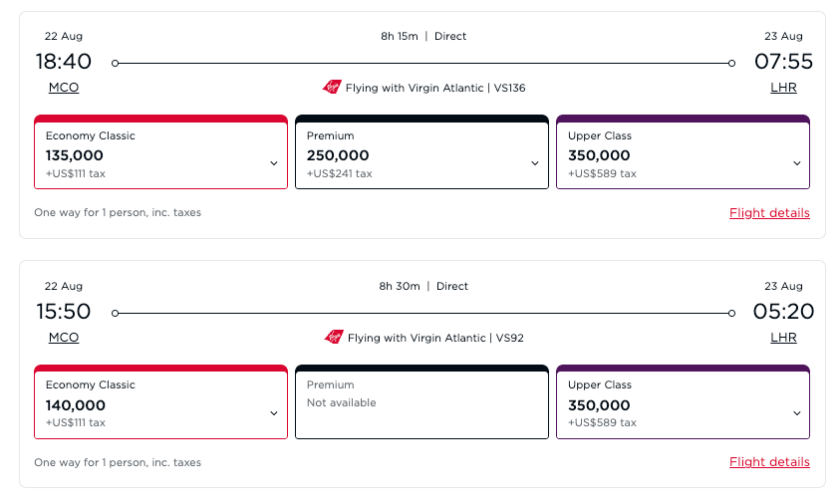Click MCO airport link on 18:40 flight
This screenshot has width=840, height=504.
pyautogui.click(x=64, y=88)
